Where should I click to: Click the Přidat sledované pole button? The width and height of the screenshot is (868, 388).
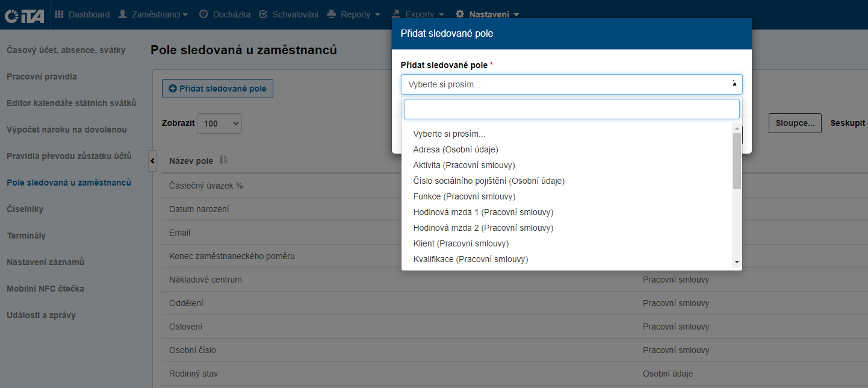coord(217,89)
